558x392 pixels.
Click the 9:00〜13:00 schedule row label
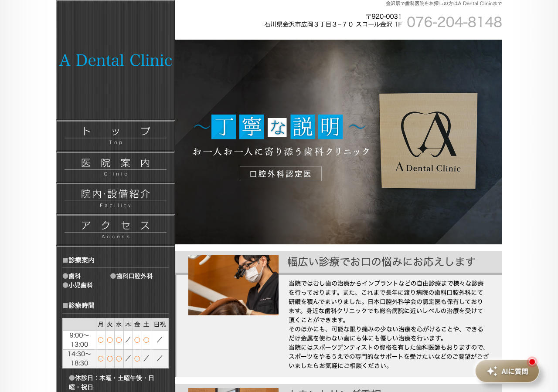(x=79, y=340)
